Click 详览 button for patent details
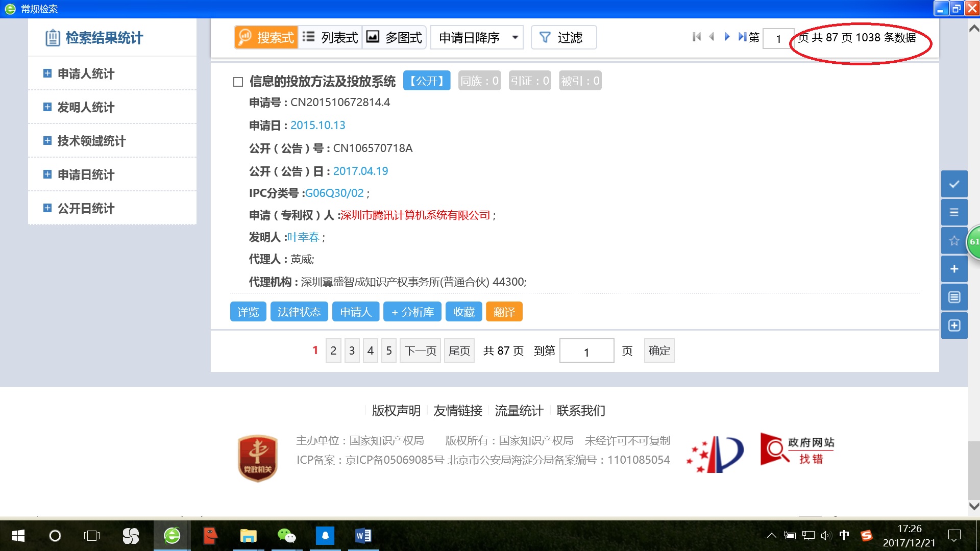Image resolution: width=980 pixels, height=551 pixels. [247, 311]
